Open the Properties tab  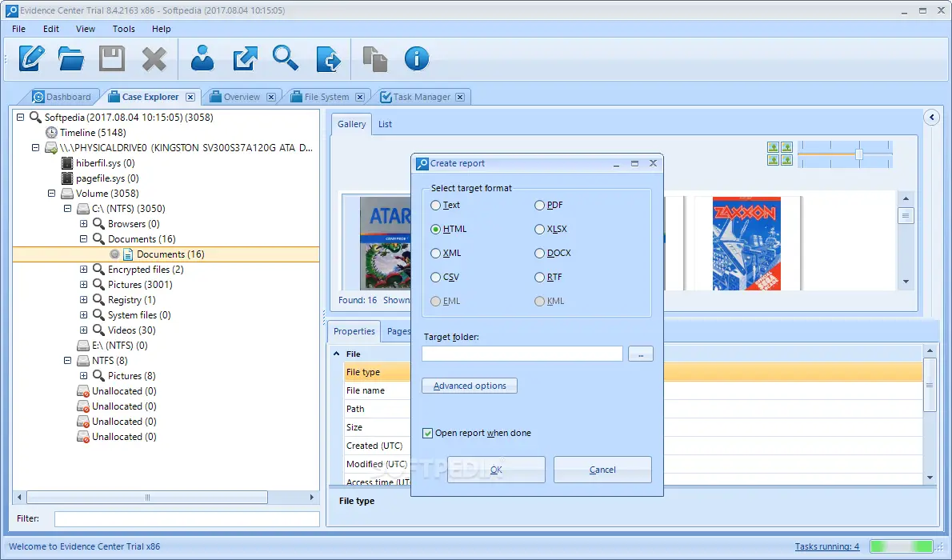(354, 331)
